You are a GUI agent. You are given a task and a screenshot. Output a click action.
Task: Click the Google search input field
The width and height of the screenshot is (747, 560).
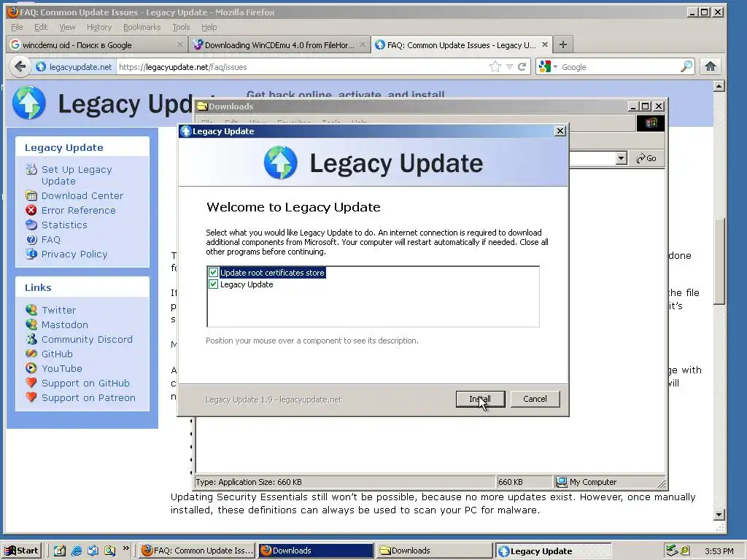click(x=619, y=67)
